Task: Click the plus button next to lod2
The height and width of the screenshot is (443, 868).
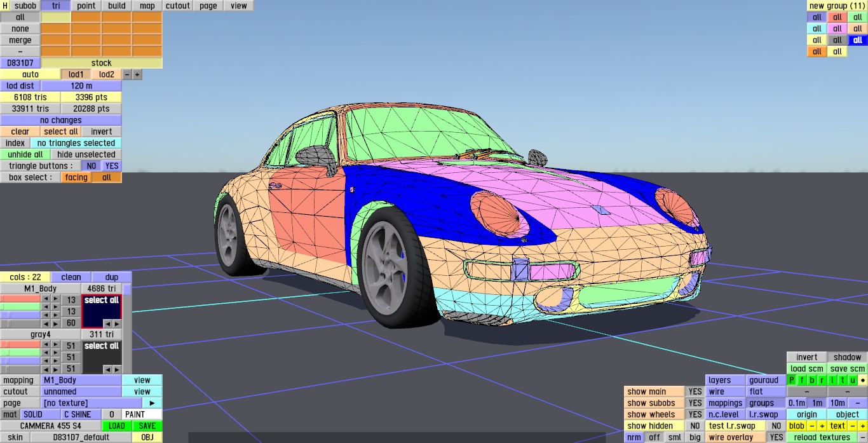Action: [x=137, y=74]
